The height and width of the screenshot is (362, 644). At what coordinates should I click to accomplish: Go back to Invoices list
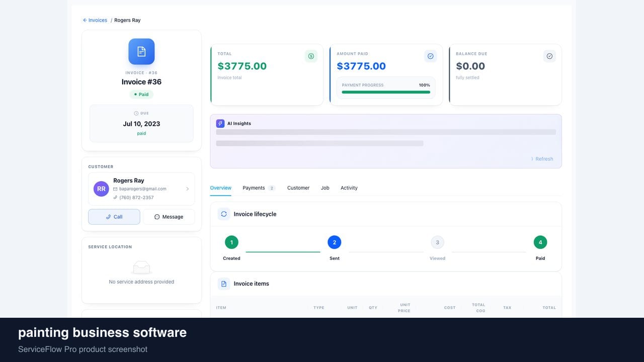click(x=95, y=20)
